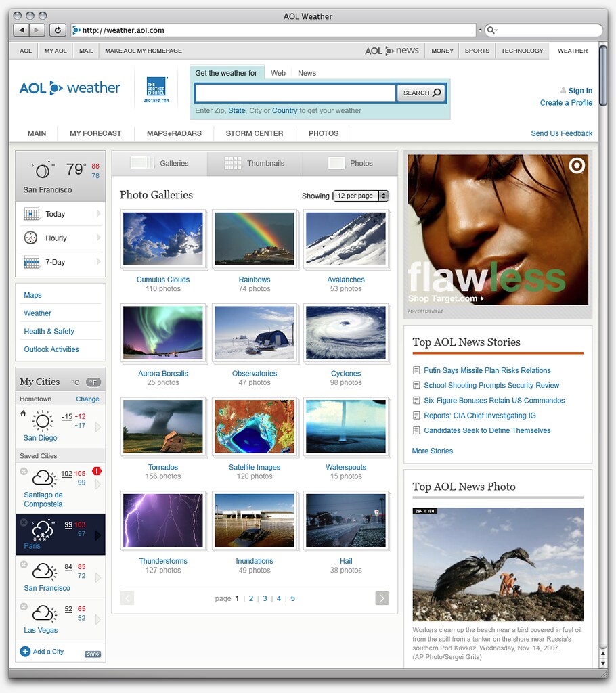616x693 pixels.
Task: Open the STORM CENTER tab
Action: coord(255,133)
